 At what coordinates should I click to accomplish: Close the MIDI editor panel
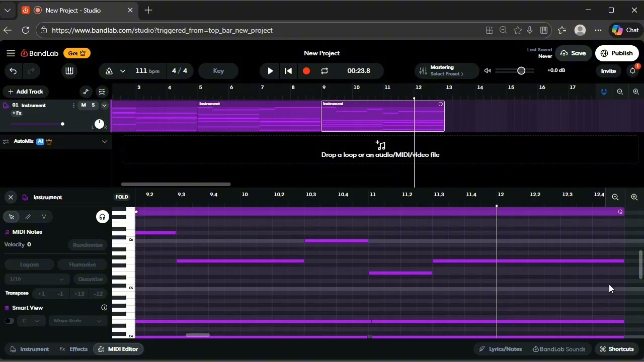click(x=11, y=197)
